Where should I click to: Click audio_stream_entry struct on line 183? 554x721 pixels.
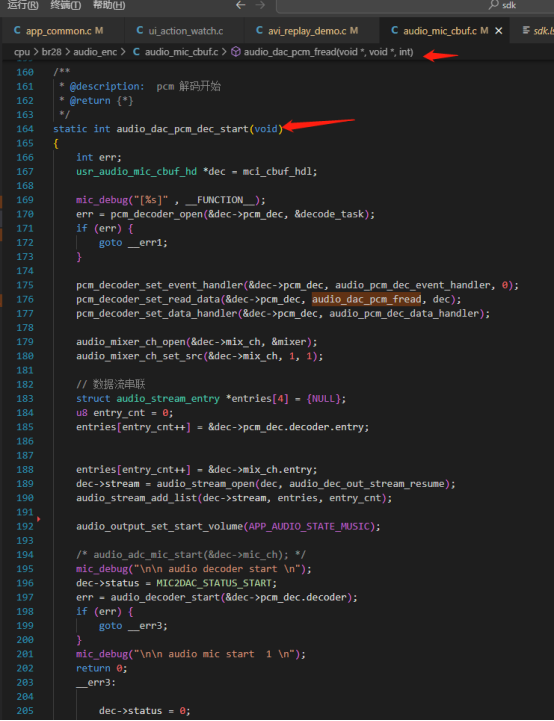pyautogui.click(x=168, y=399)
